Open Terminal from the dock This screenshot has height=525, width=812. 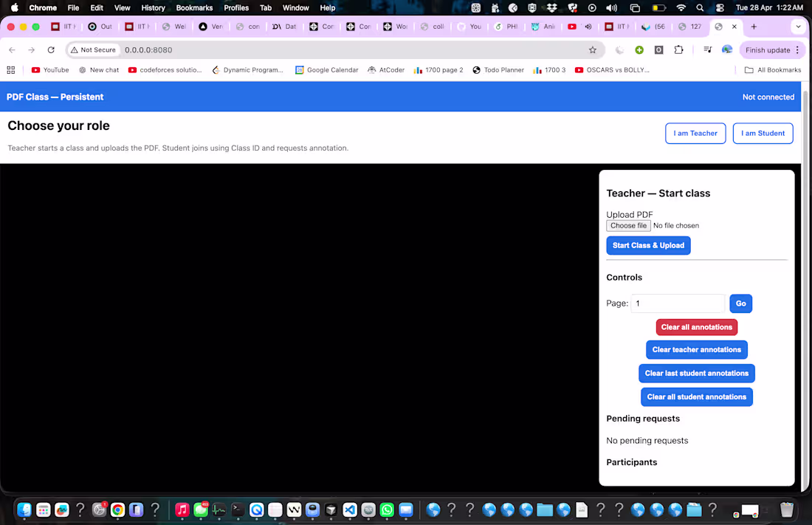pos(238,510)
